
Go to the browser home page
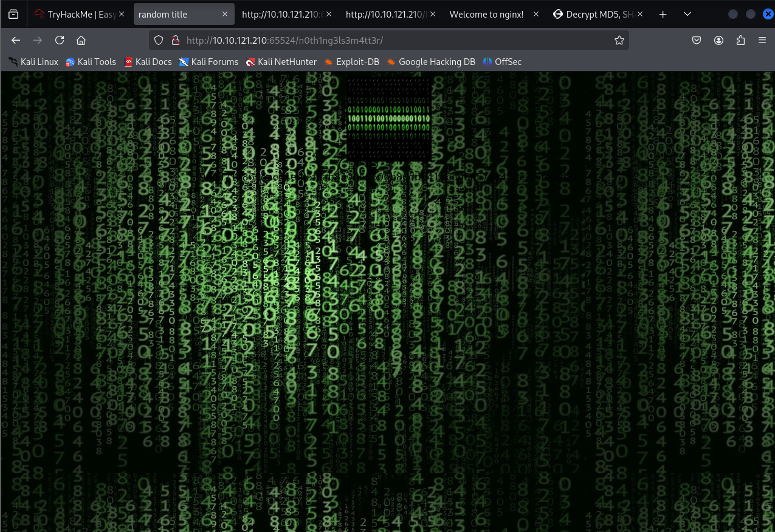click(x=81, y=40)
